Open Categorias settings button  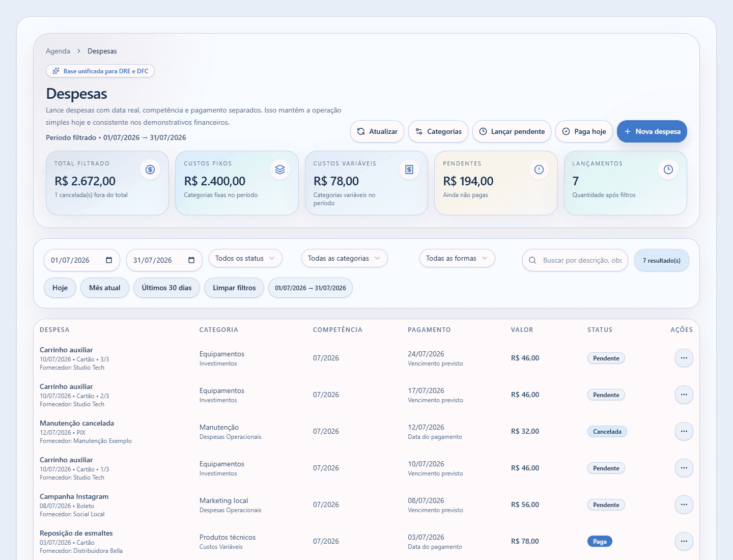pyautogui.click(x=438, y=131)
